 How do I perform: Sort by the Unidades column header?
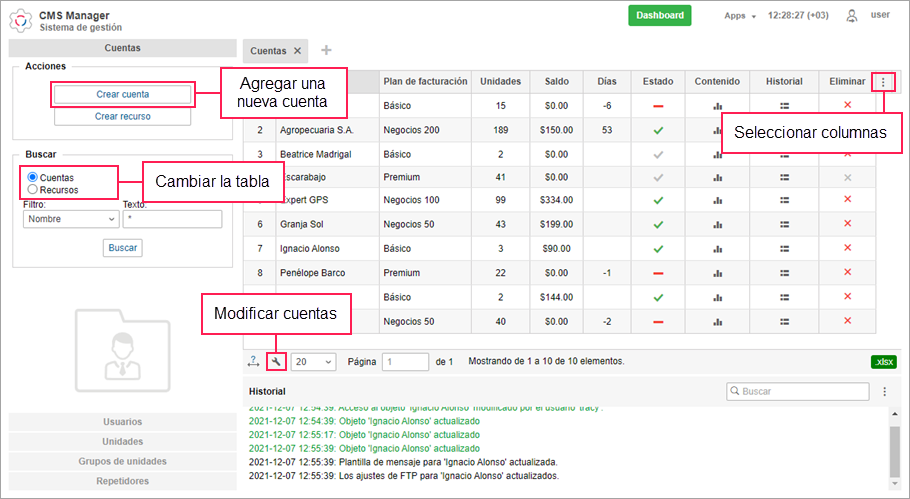tap(500, 82)
